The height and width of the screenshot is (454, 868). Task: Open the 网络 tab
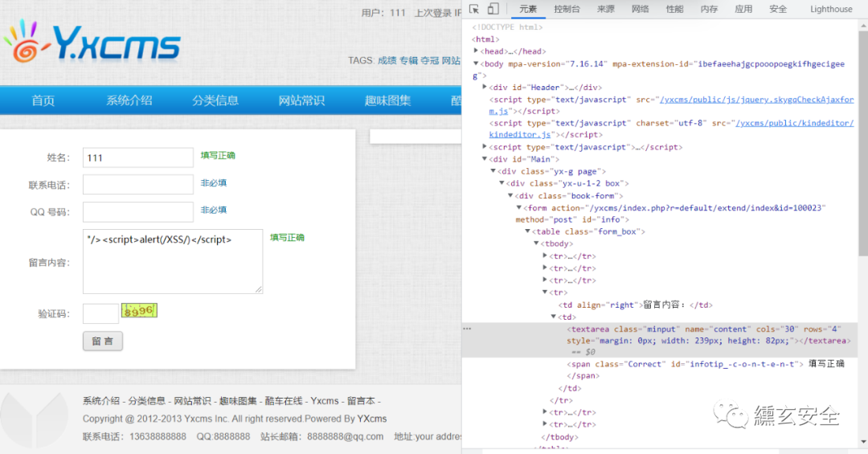pyautogui.click(x=640, y=9)
